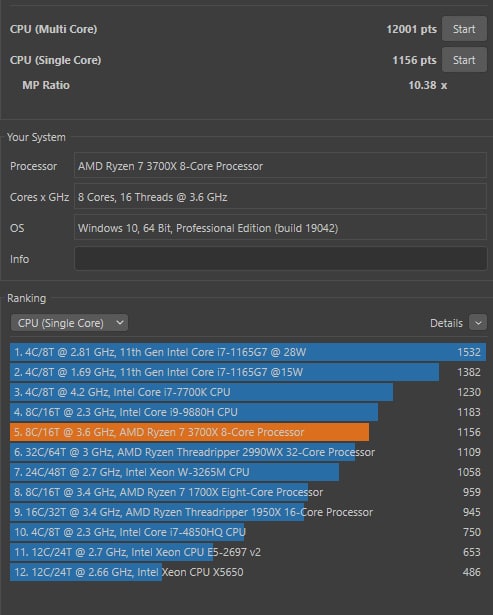The height and width of the screenshot is (615, 493).
Task: Click into the Info input field
Action: click(x=280, y=258)
